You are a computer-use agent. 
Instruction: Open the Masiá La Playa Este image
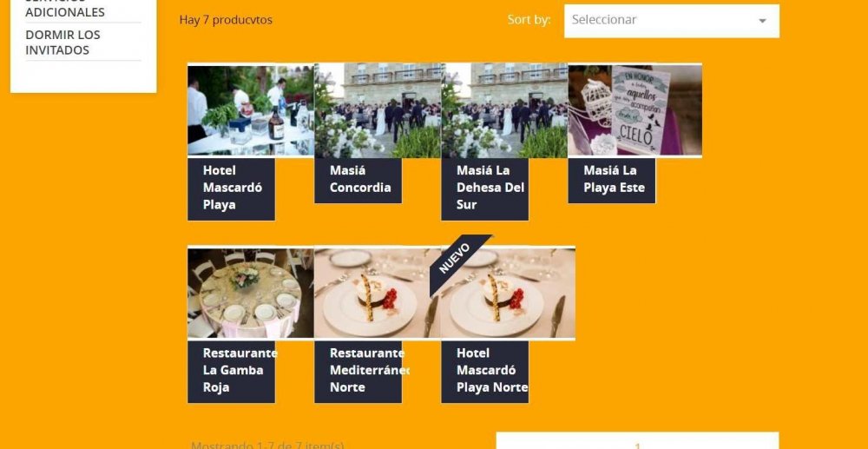pos(635,110)
